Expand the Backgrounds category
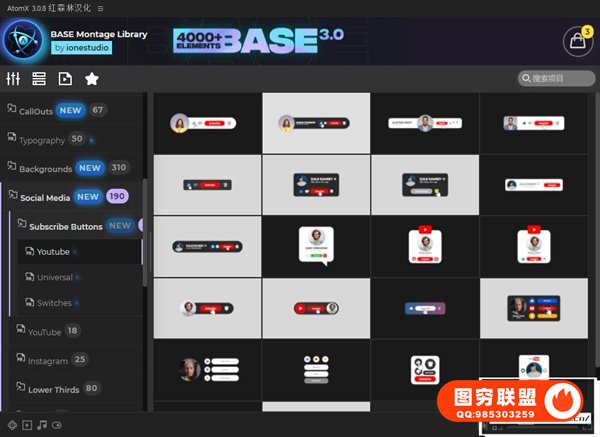Viewport: 600px width, 437px height. (45, 169)
